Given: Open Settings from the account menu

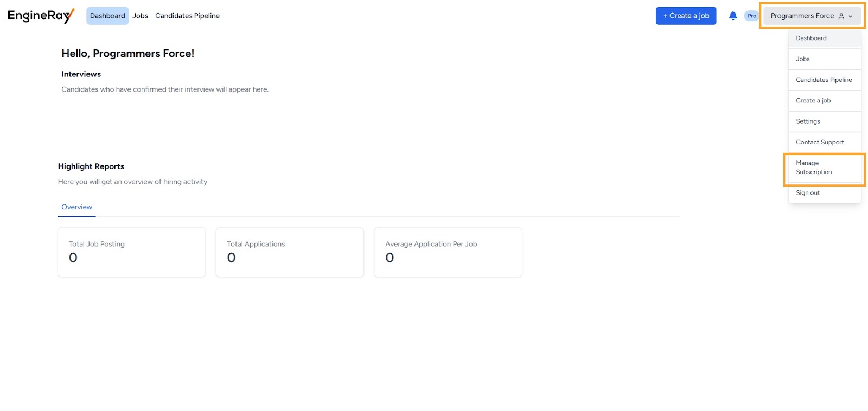Looking at the screenshot, I should pos(825,121).
